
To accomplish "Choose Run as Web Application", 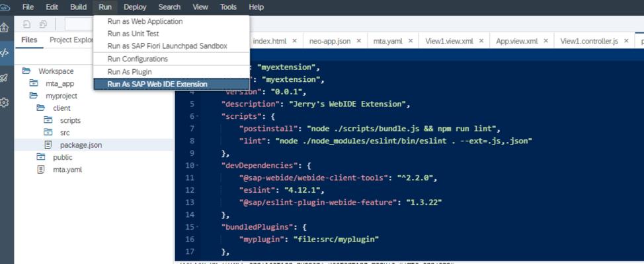I will click(171, 21).
